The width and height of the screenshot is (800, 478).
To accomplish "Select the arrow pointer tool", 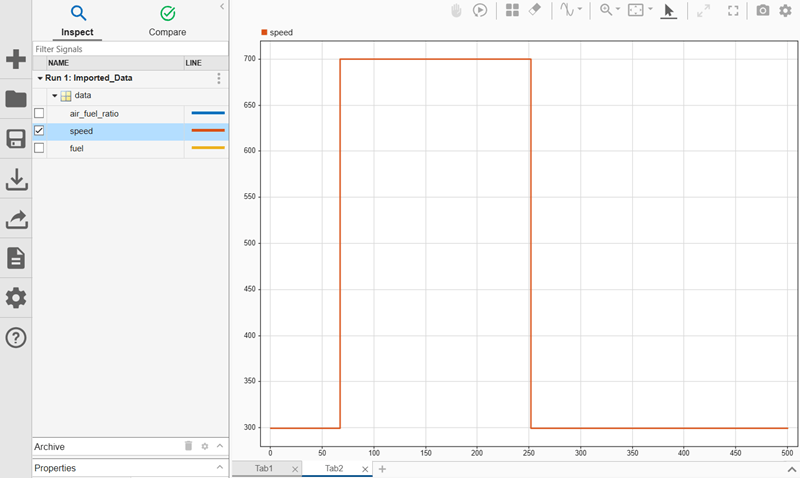I will coord(668,11).
